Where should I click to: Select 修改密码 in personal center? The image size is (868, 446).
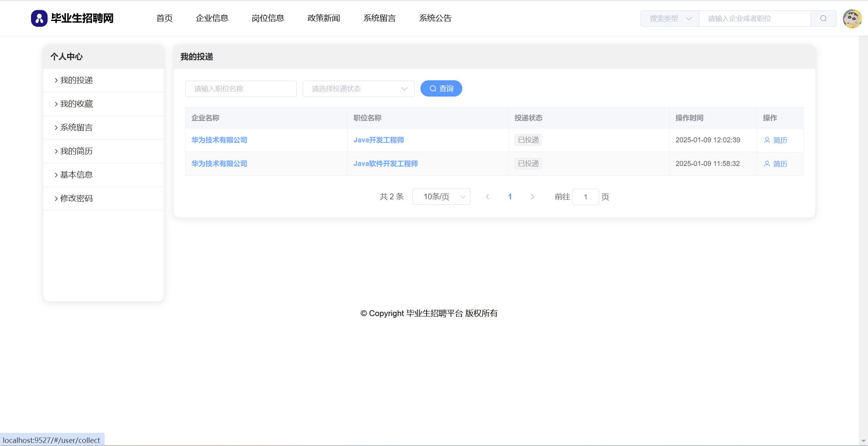tap(76, 199)
